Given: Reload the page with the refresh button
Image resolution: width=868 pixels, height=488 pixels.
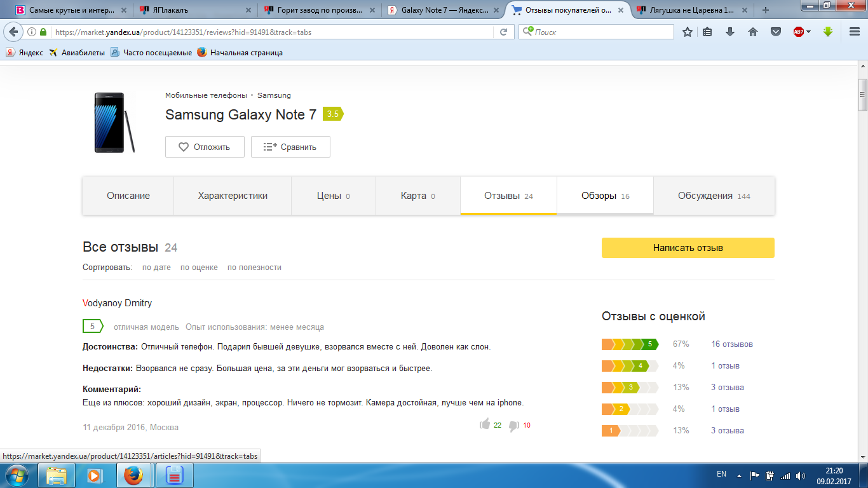Looking at the screenshot, I should click(503, 32).
